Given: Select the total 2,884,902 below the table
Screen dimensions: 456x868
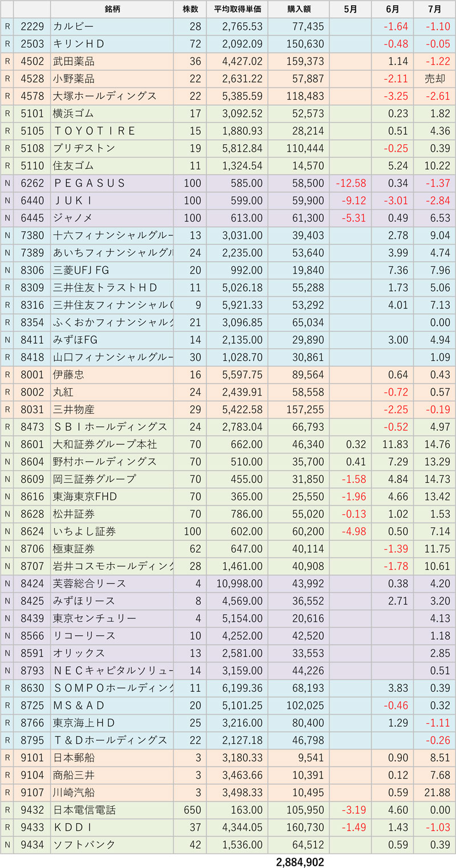Looking at the screenshot, I should point(300,862).
